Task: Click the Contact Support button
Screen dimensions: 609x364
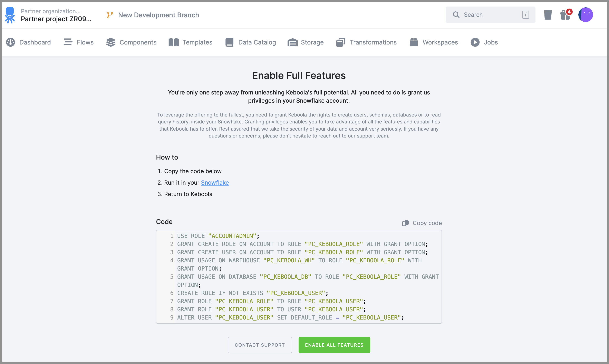Action: pos(260,345)
